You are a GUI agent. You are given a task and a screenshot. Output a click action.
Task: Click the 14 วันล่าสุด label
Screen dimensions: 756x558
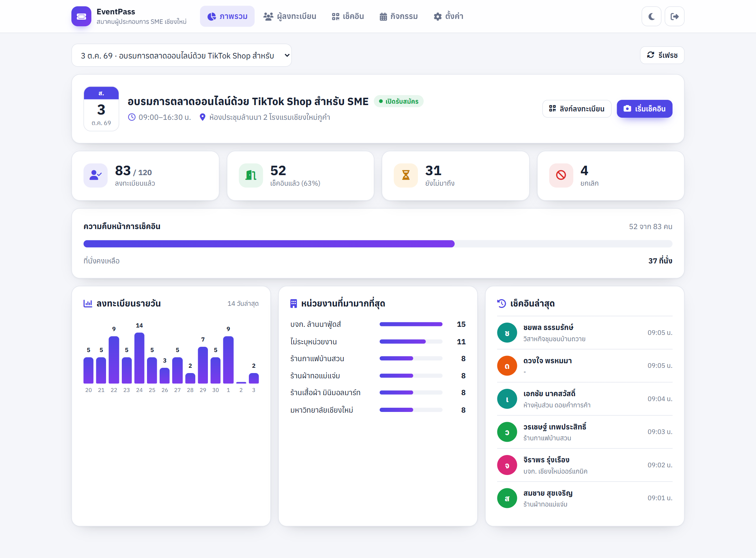(243, 303)
